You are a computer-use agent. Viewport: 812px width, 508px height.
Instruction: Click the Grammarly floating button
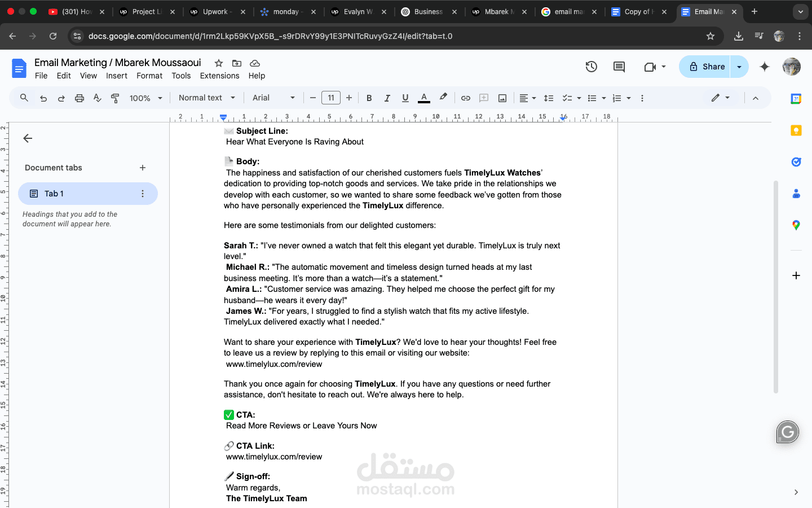[788, 432]
